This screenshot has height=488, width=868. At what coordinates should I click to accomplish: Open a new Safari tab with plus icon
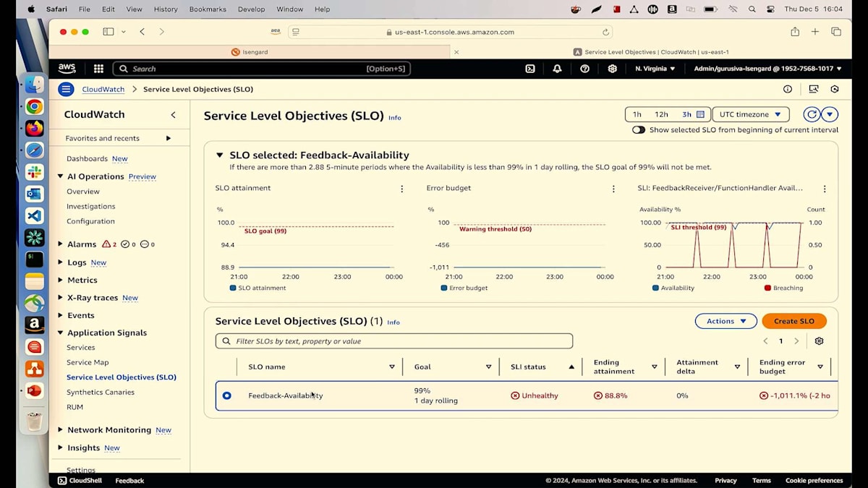pos(815,32)
